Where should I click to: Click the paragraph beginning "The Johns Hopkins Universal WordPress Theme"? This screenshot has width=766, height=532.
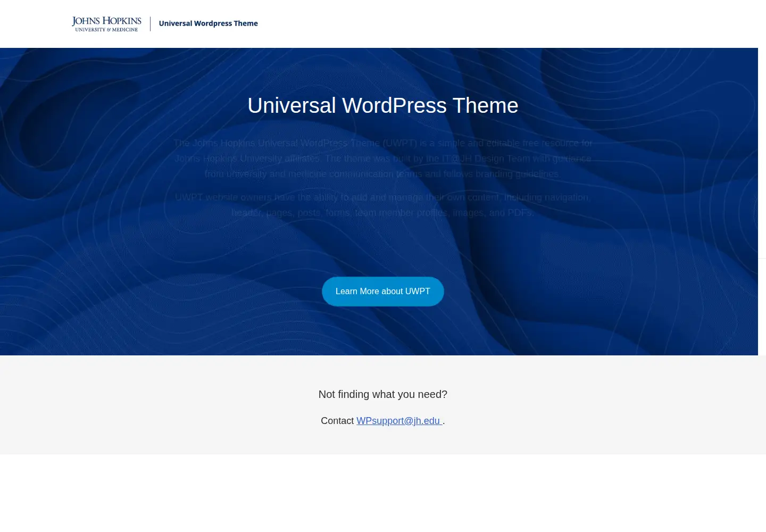tap(383, 159)
